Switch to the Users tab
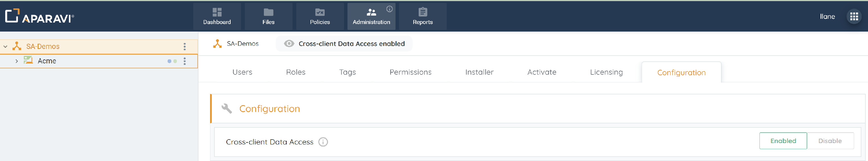Viewport: 868px width, 161px height. [242, 72]
